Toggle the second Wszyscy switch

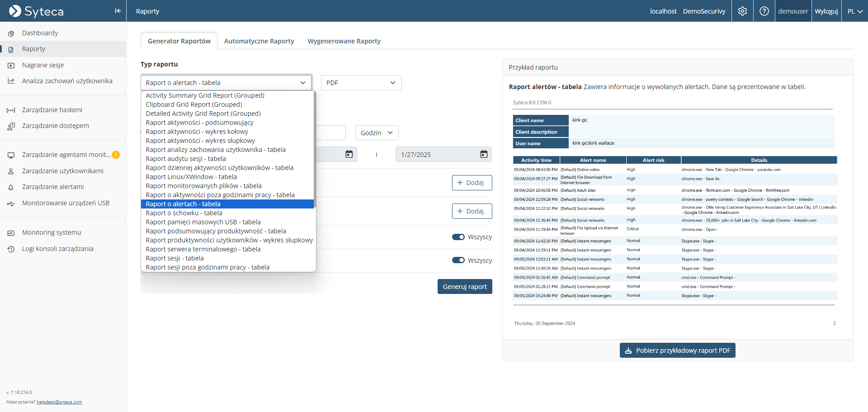[458, 260]
